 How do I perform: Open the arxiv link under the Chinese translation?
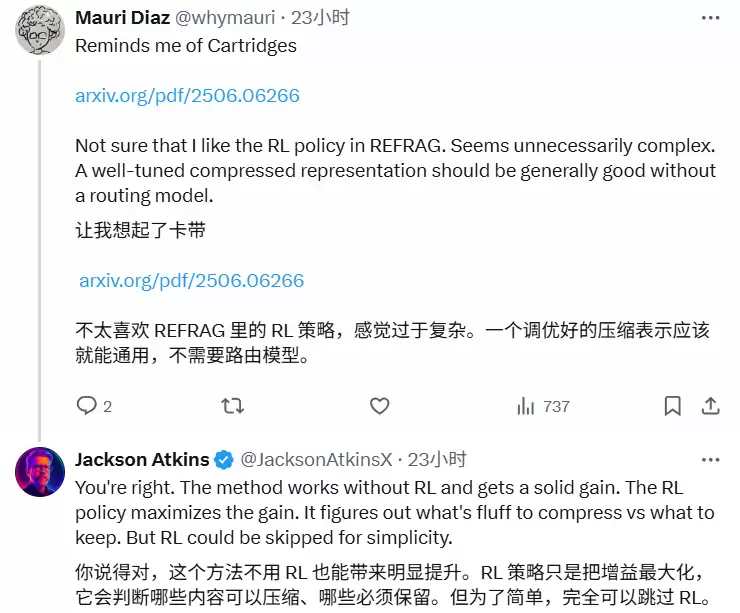click(x=191, y=281)
